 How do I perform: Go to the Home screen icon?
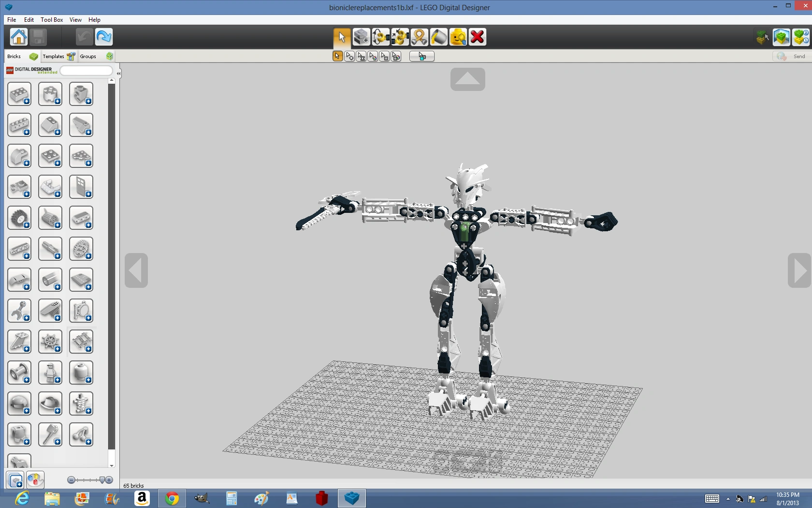pos(19,37)
